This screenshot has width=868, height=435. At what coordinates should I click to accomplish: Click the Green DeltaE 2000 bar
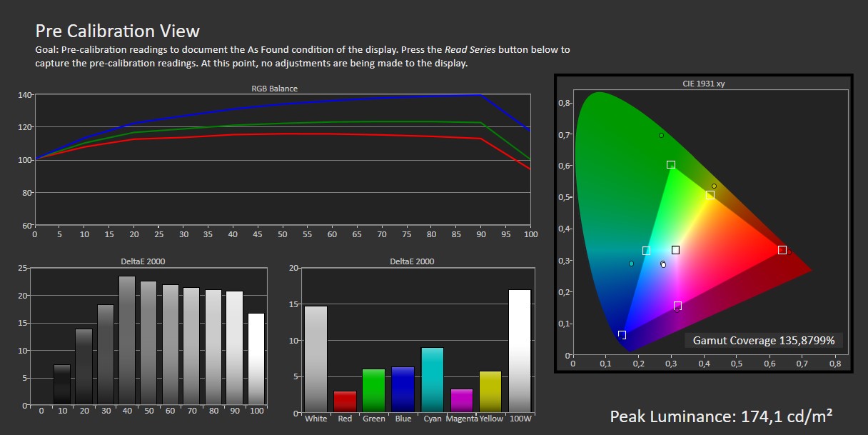point(373,391)
